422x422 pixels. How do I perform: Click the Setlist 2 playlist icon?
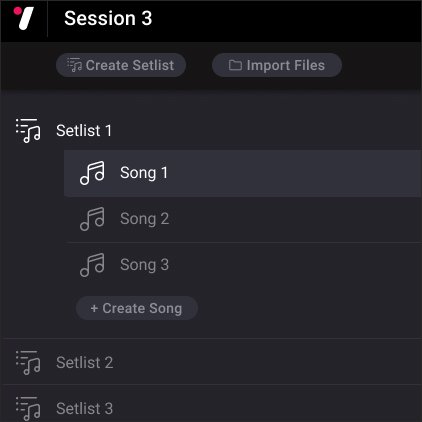28,363
